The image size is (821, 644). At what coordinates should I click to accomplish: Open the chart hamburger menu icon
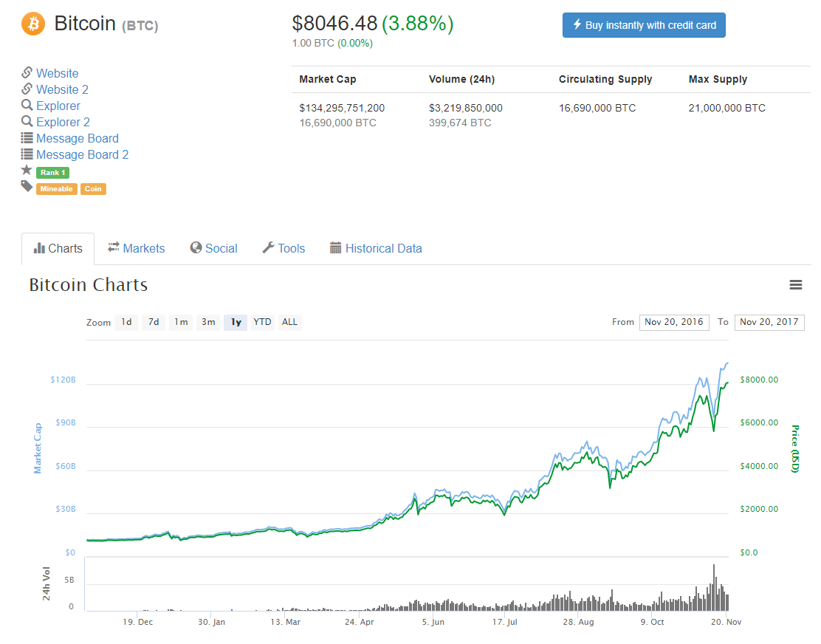click(795, 285)
